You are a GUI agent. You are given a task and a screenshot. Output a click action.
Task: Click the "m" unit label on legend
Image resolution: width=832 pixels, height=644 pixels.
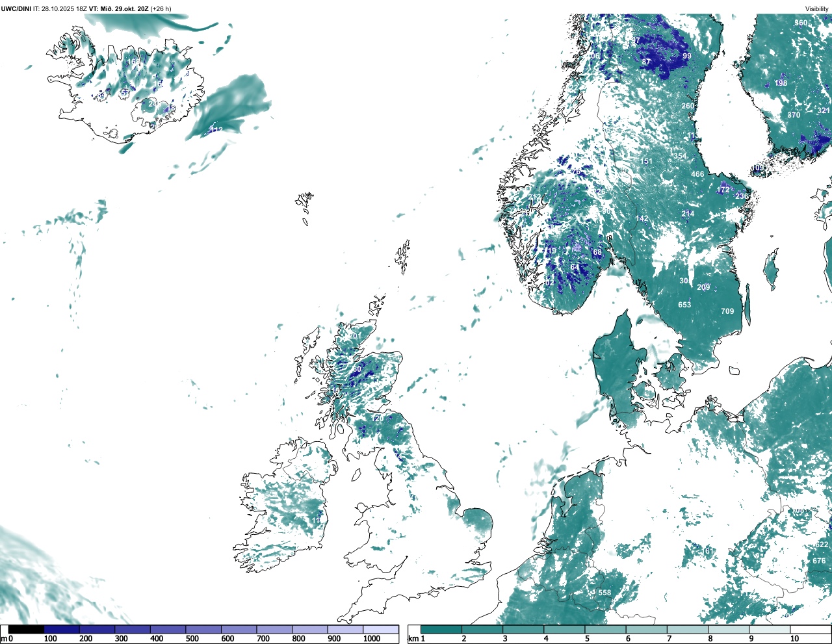[x=4, y=639]
